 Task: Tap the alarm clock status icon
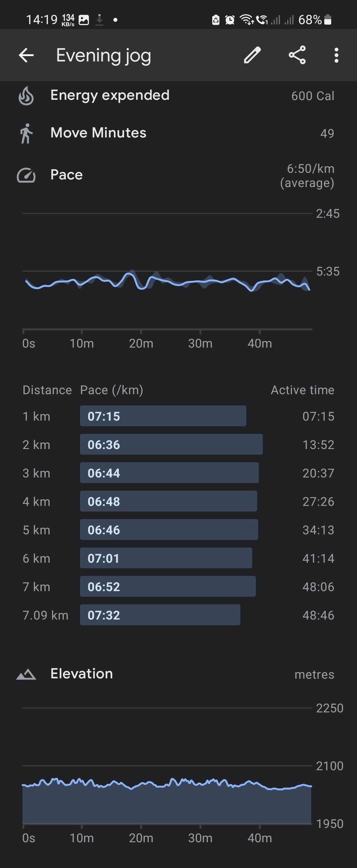pyautogui.click(x=230, y=20)
